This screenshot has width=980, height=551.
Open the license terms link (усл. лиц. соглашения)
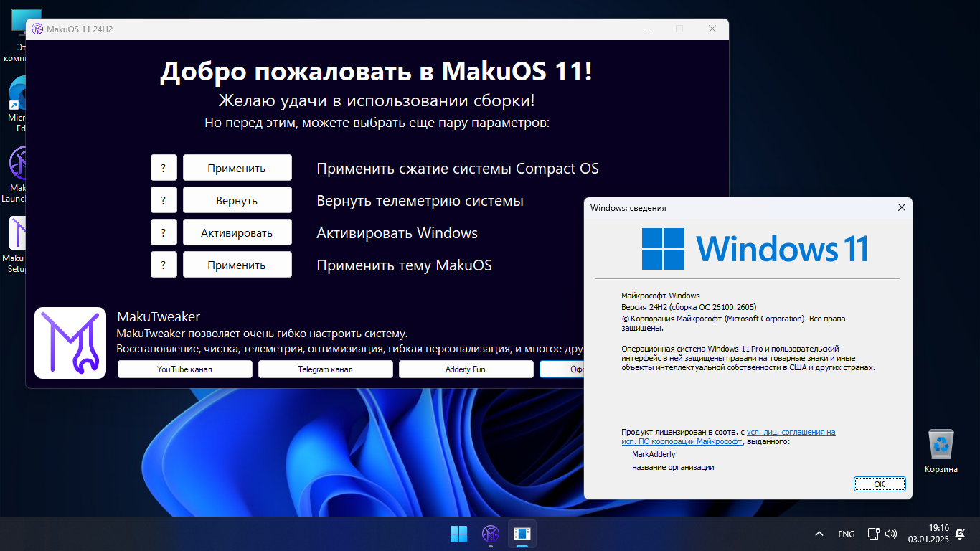[791, 432]
